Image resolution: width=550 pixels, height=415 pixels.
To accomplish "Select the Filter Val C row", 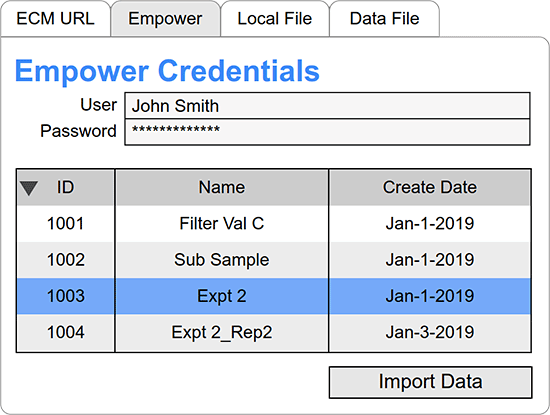I will pyautogui.click(x=274, y=223).
